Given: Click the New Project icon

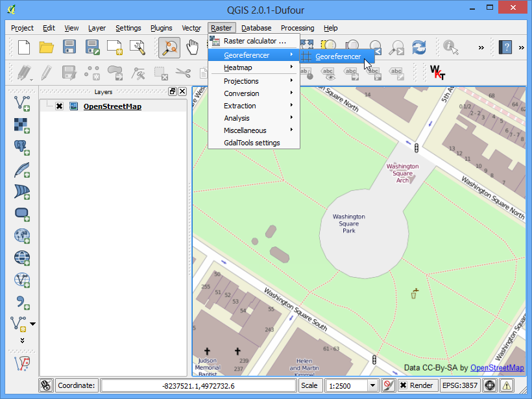Looking at the screenshot, I should point(24,47).
